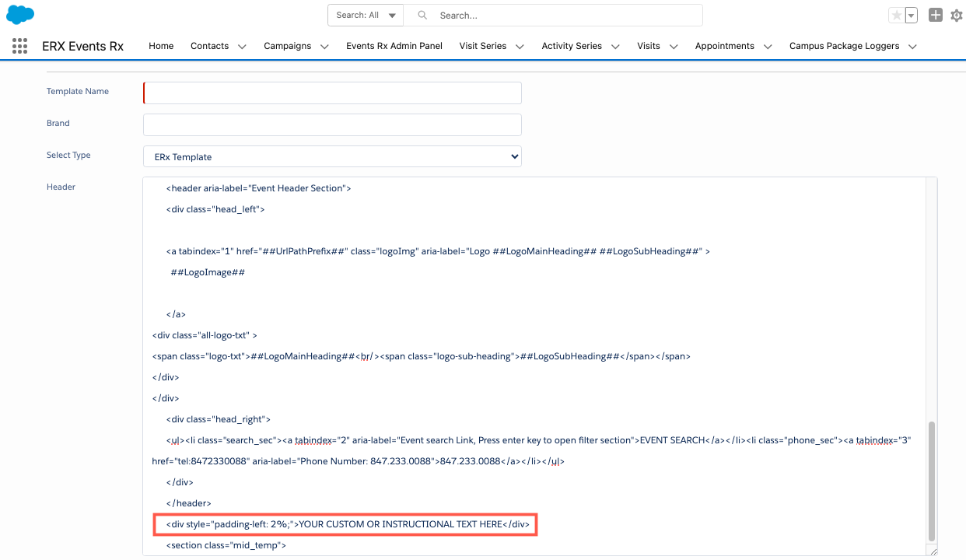Viewport: 966px width, 560px height.
Task: Click the Favorites star icon
Action: point(897,16)
